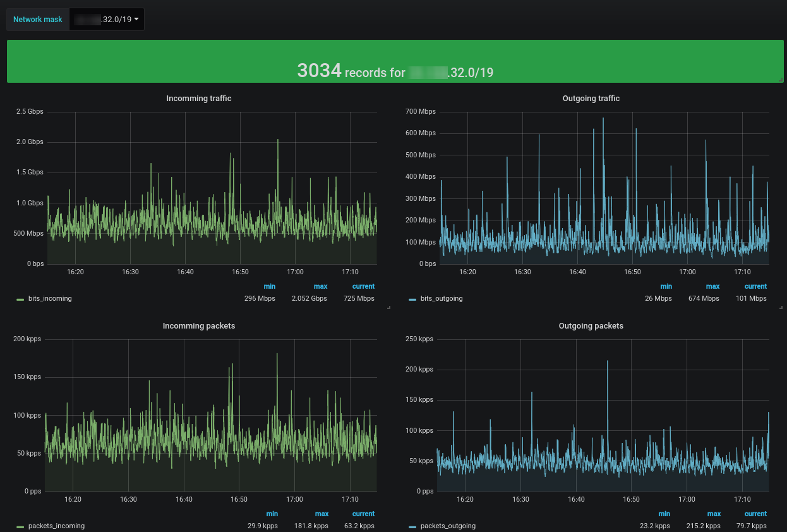Sort Incomming packets legend by max

coord(322,514)
